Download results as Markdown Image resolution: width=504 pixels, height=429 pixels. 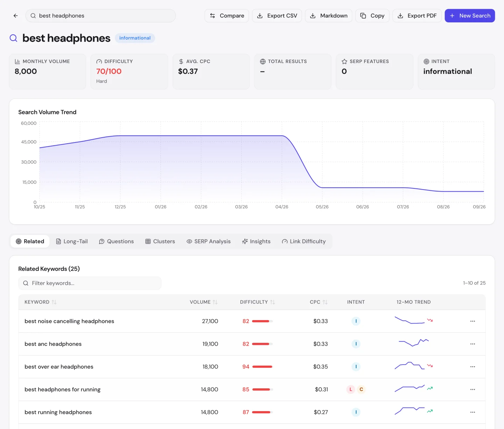[x=329, y=16]
